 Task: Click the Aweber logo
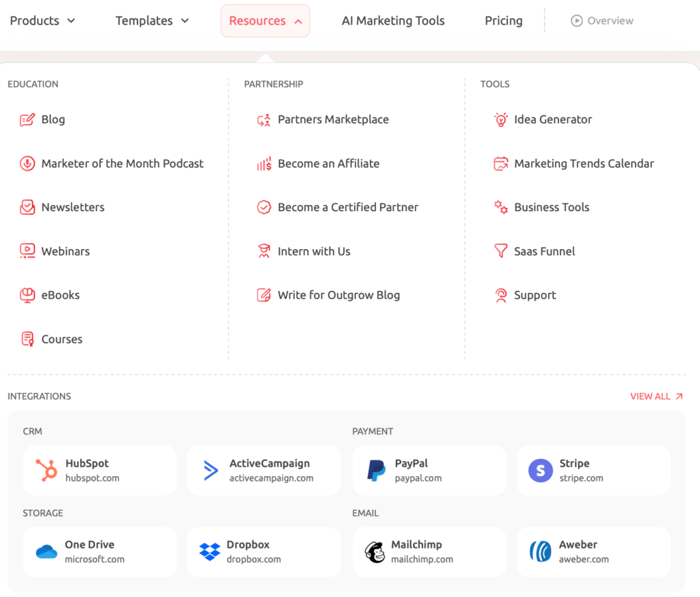point(540,552)
